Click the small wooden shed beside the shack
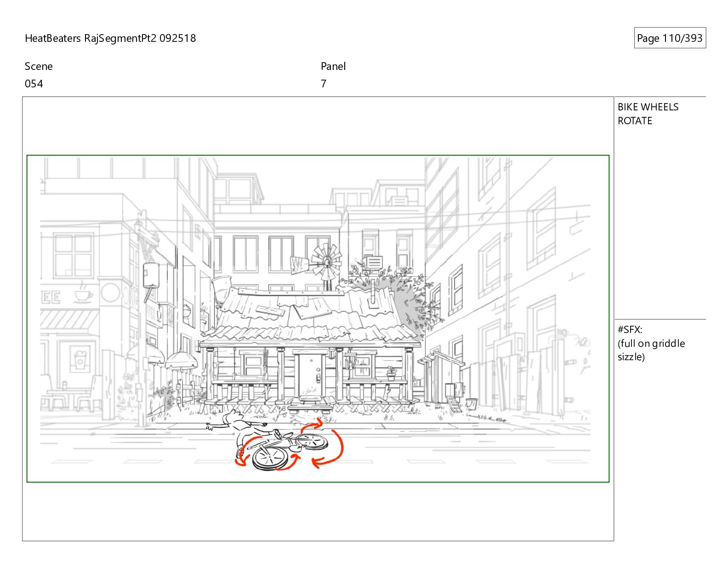 [x=442, y=378]
